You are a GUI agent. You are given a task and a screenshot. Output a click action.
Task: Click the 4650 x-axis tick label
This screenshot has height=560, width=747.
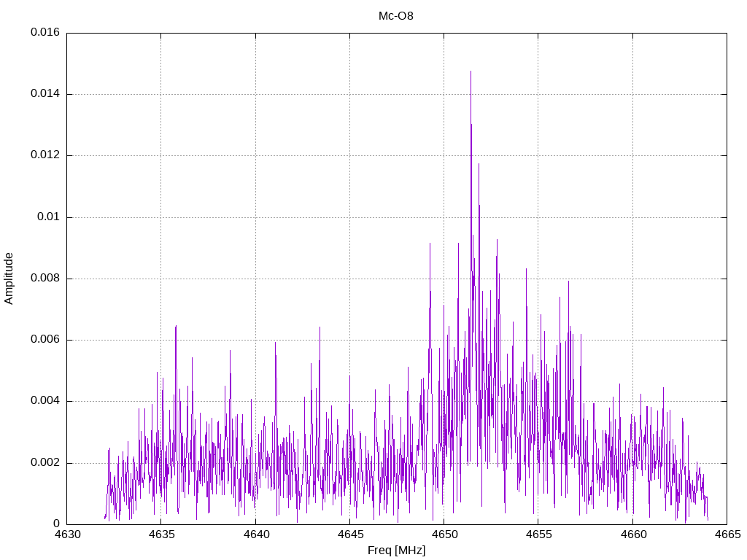[x=444, y=534]
